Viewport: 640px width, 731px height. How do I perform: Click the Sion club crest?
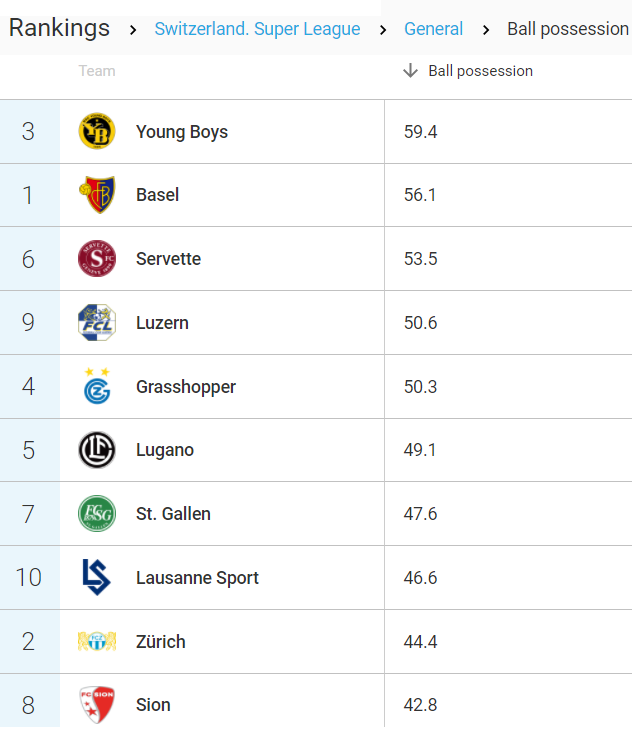tap(97, 704)
